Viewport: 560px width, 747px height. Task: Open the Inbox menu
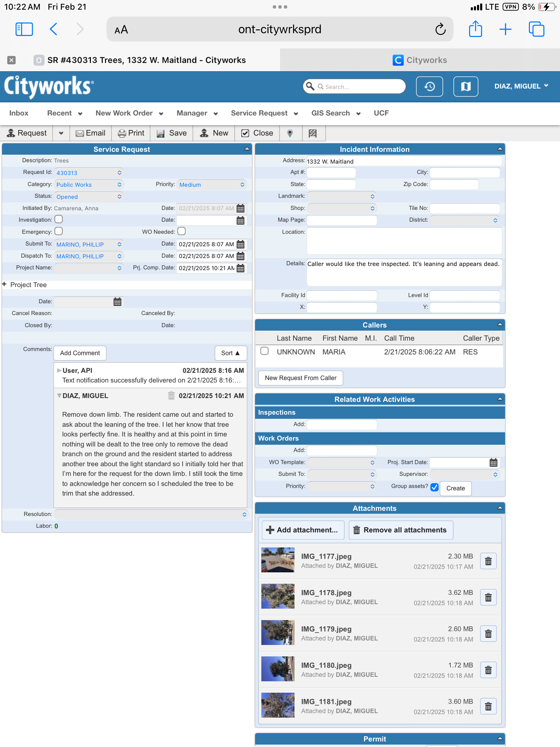click(19, 113)
